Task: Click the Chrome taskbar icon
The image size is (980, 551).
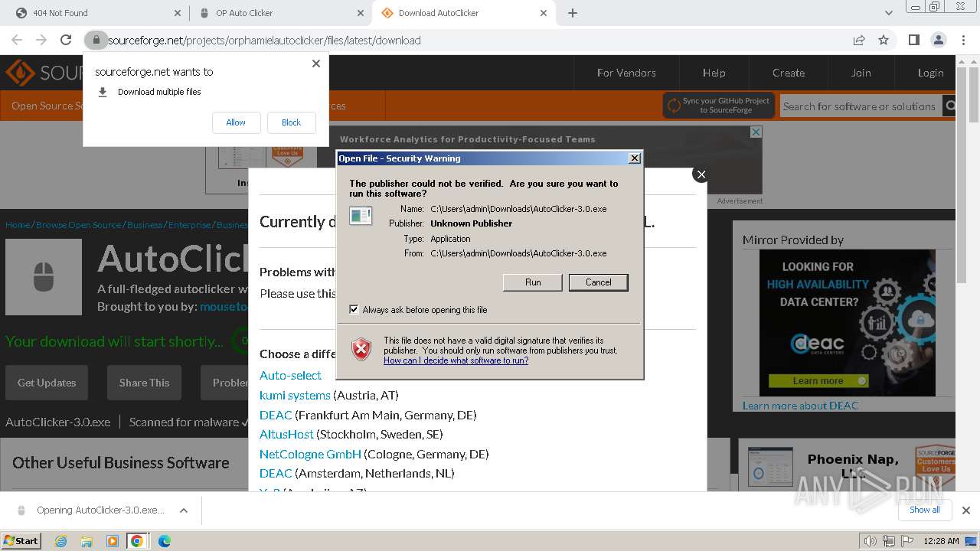Action: point(137,541)
